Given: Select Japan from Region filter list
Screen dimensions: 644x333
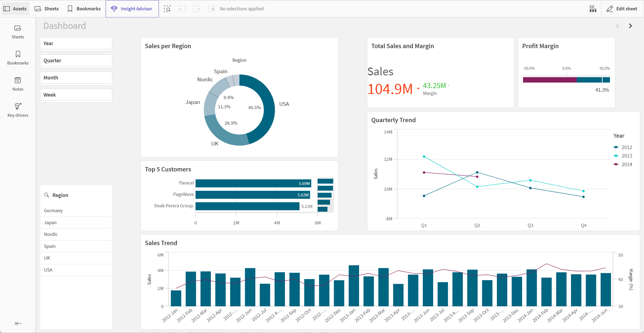Looking at the screenshot, I should [x=50, y=222].
